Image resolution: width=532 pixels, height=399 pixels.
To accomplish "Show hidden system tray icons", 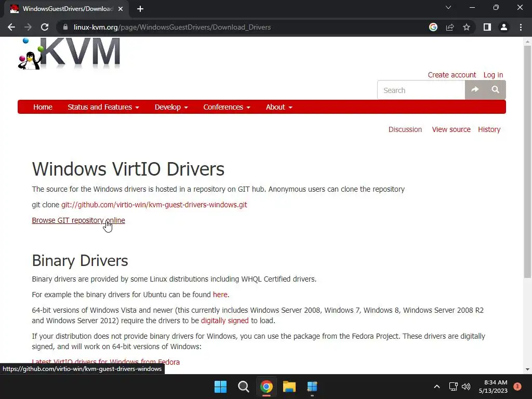I will click(x=436, y=387).
